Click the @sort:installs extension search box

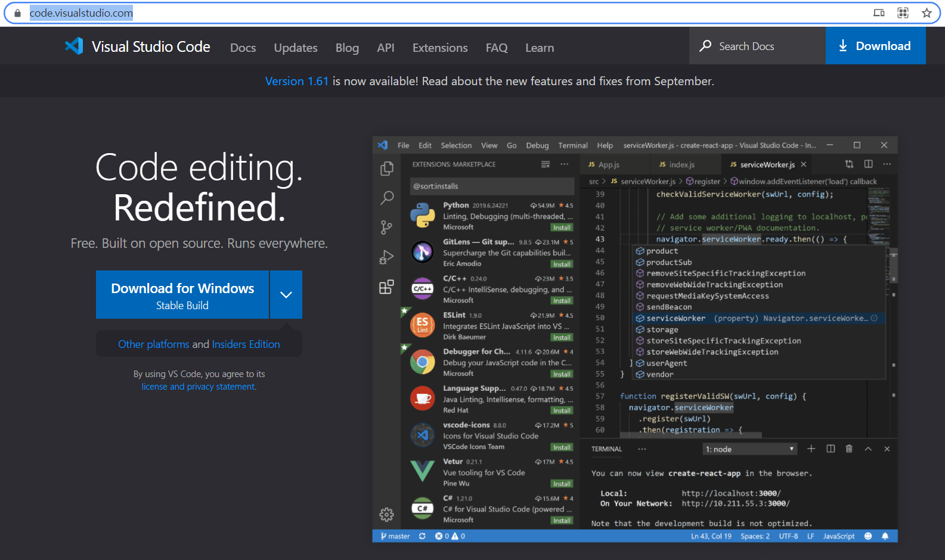point(492,186)
